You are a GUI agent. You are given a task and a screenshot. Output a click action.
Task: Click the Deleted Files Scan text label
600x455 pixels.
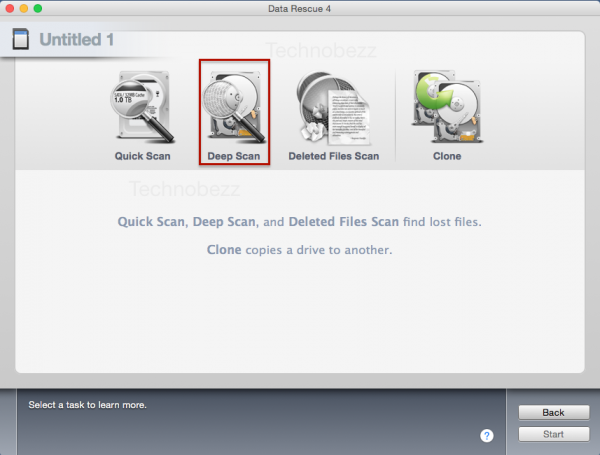tap(333, 156)
